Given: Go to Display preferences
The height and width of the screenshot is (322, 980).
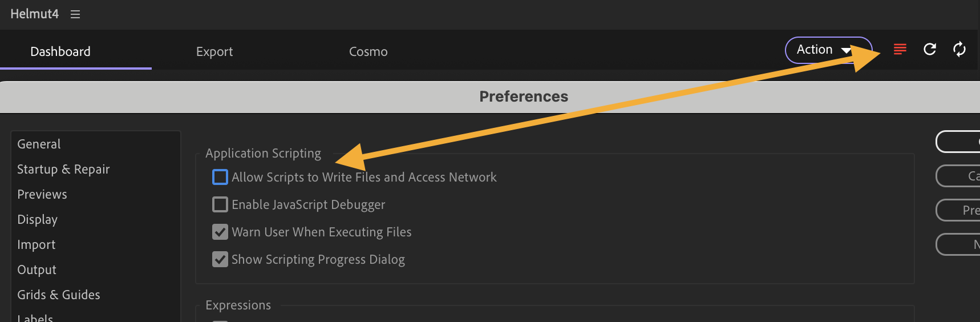Looking at the screenshot, I should [38, 219].
